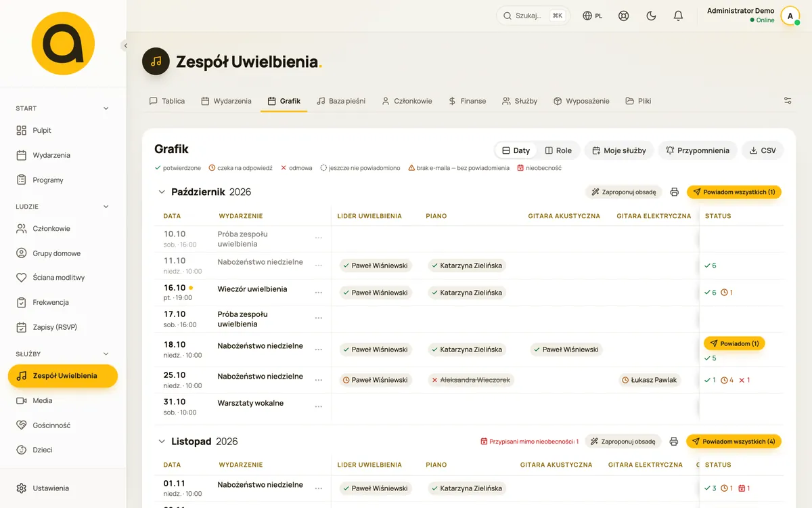Open the Tablica tab
The width and height of the screenshot is (812, 508).
pyautogui.click(x=167, y=101)
